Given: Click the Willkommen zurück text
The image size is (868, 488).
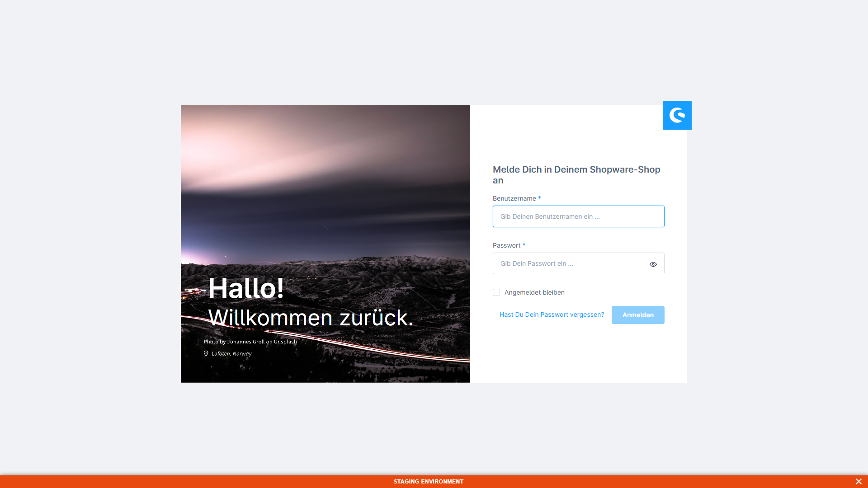Looking at the screenshot, I should point(311,317).
